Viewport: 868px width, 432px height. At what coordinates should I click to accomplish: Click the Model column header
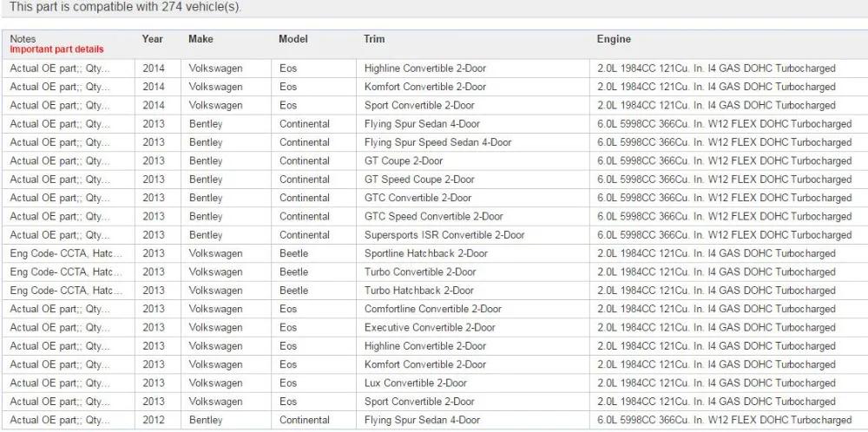pyautogui.click(x=293, y=39)
